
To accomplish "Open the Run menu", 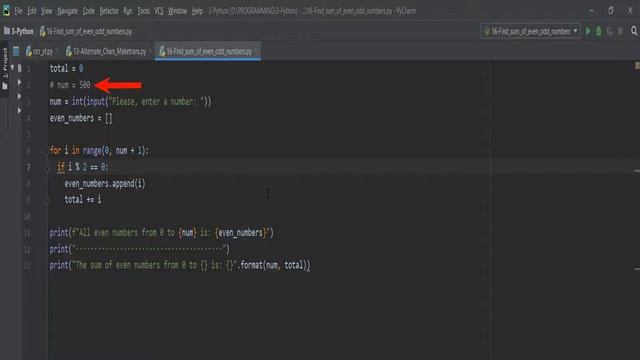I will 128,11.
